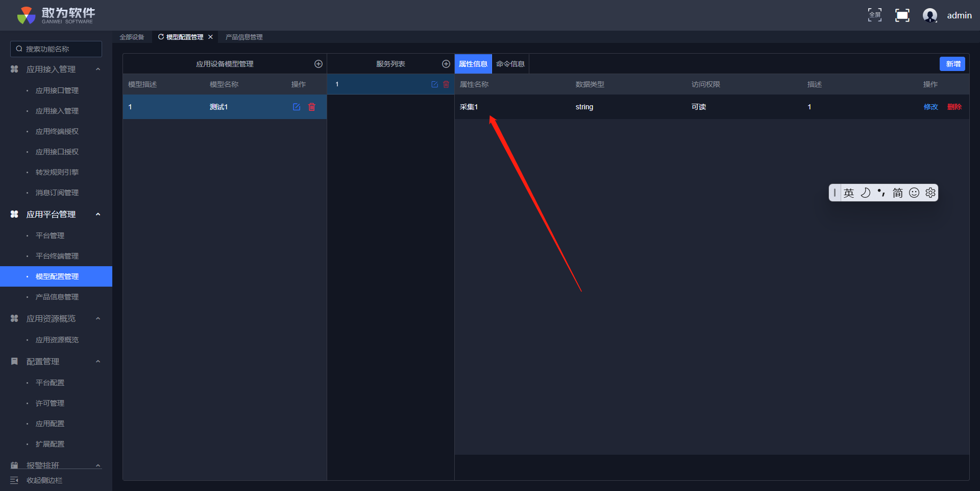Open 平台管理 in sidebar
Screen dimensions: 980x491
tap(50, 236)
